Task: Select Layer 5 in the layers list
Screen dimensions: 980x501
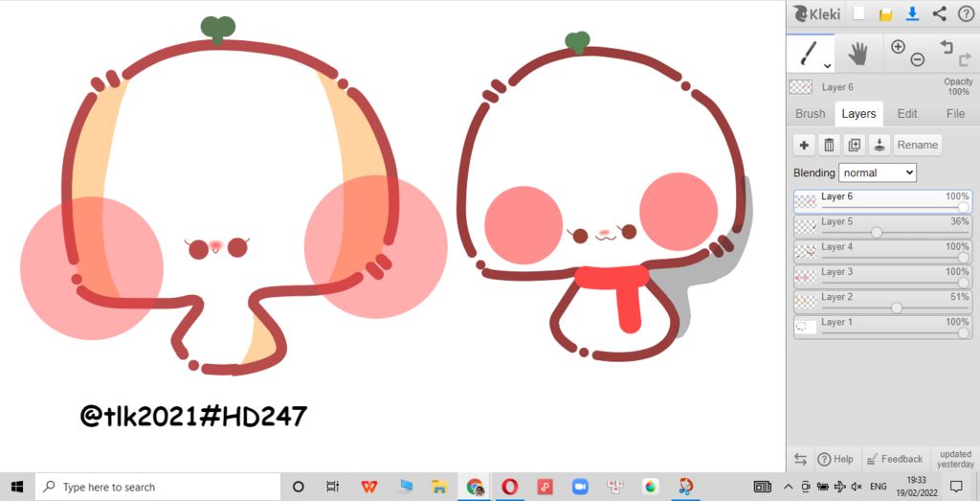Action: click(x=882, y=227)
